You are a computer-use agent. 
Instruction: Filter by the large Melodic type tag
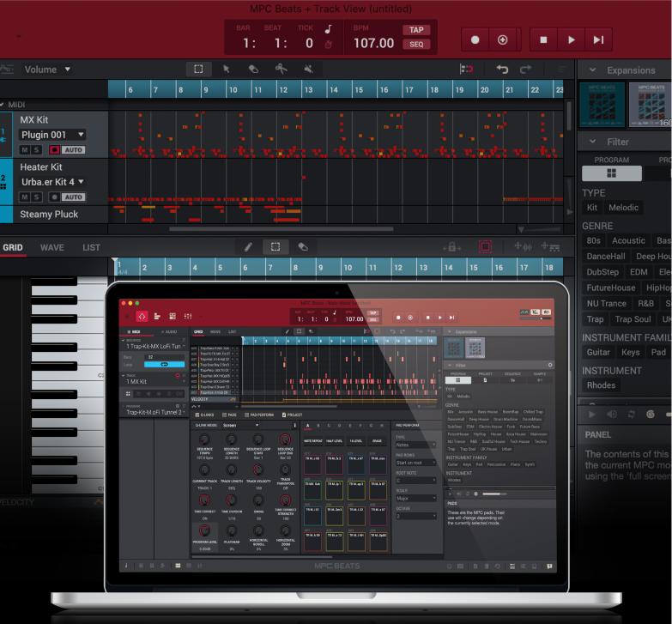(624, 208)
